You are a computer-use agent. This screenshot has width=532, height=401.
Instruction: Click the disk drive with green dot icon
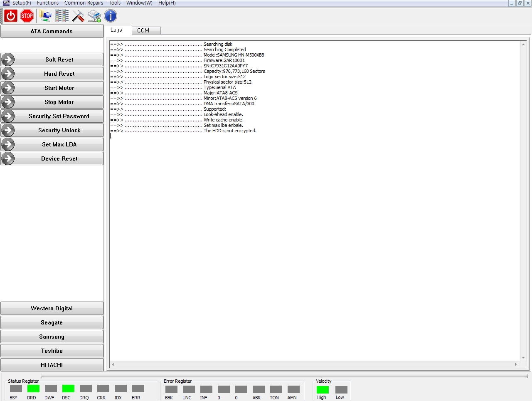(94, 16)
